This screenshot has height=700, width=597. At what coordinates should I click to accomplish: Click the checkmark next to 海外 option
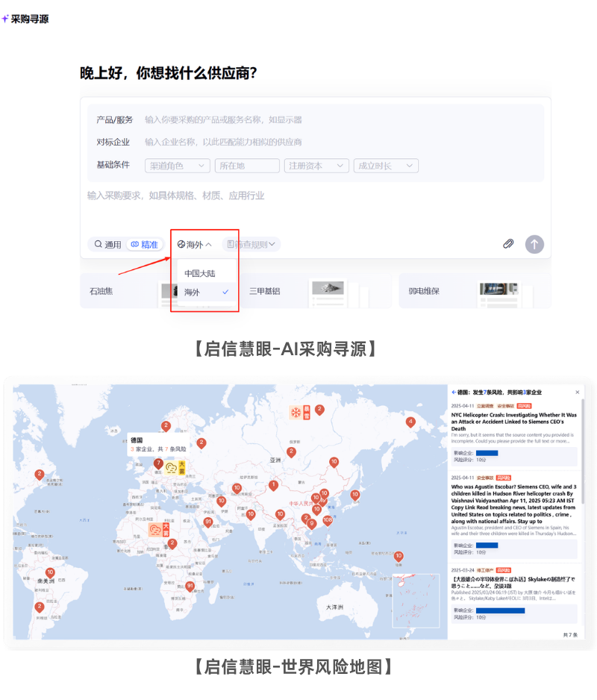pos(224,293)
